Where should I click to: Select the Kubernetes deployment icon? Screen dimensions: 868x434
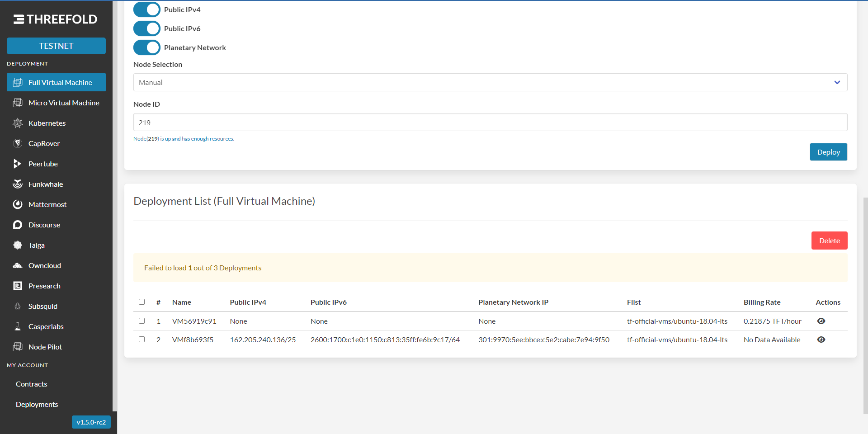point(18,123)
